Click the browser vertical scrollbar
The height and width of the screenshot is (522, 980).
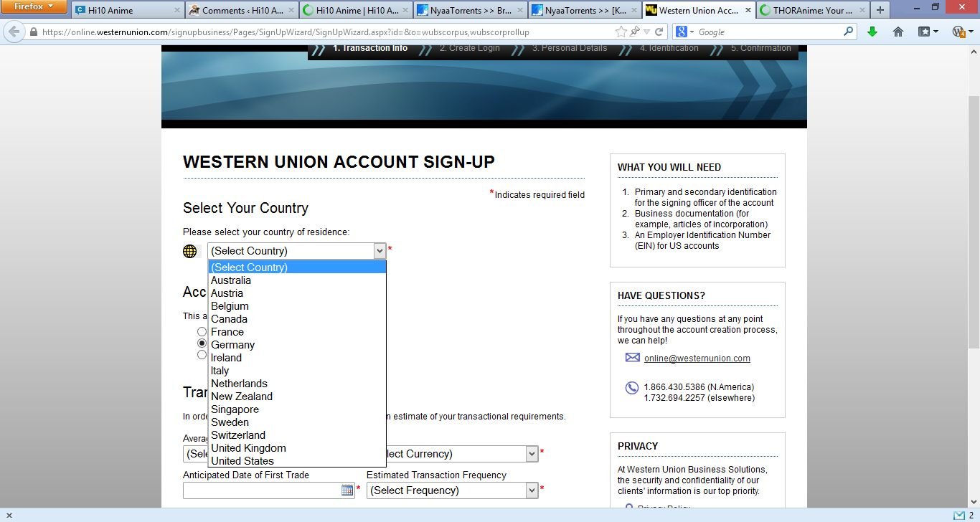coord(974,215)
